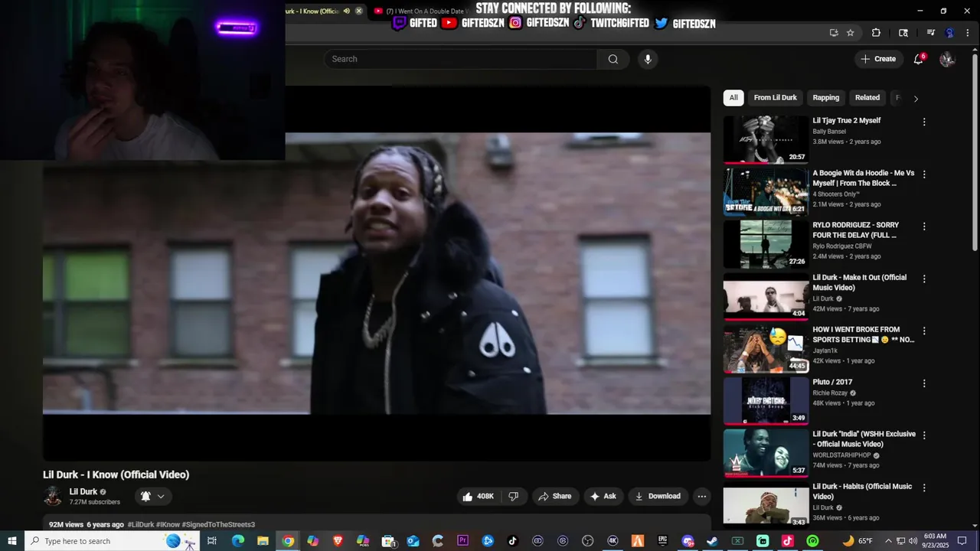Open options for sports betting video

[x=924, y=331]
